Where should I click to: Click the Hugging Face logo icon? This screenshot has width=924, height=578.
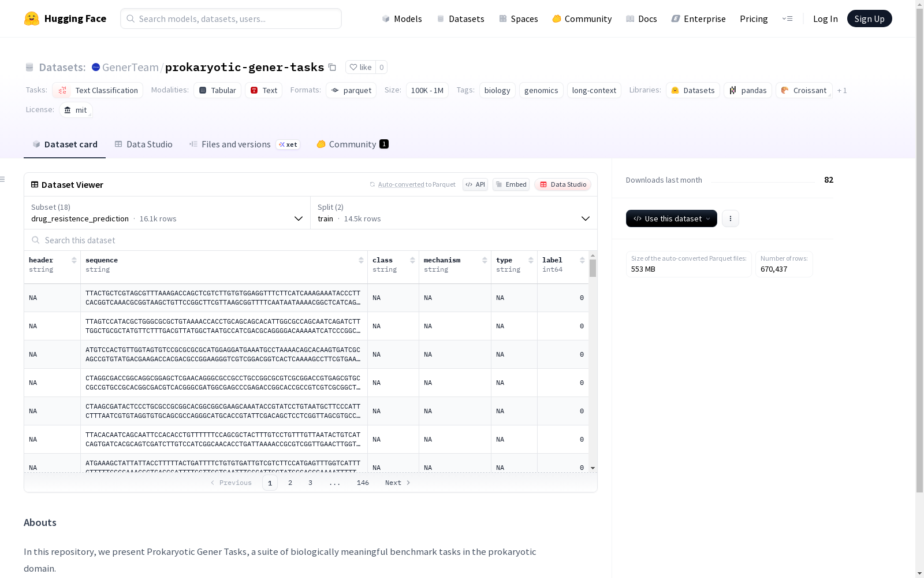point(32,18)
